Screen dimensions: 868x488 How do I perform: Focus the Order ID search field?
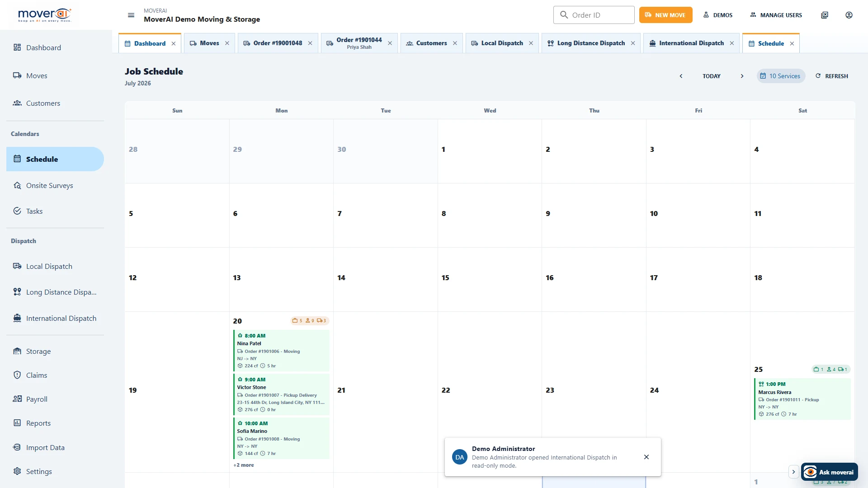(594, 15)
